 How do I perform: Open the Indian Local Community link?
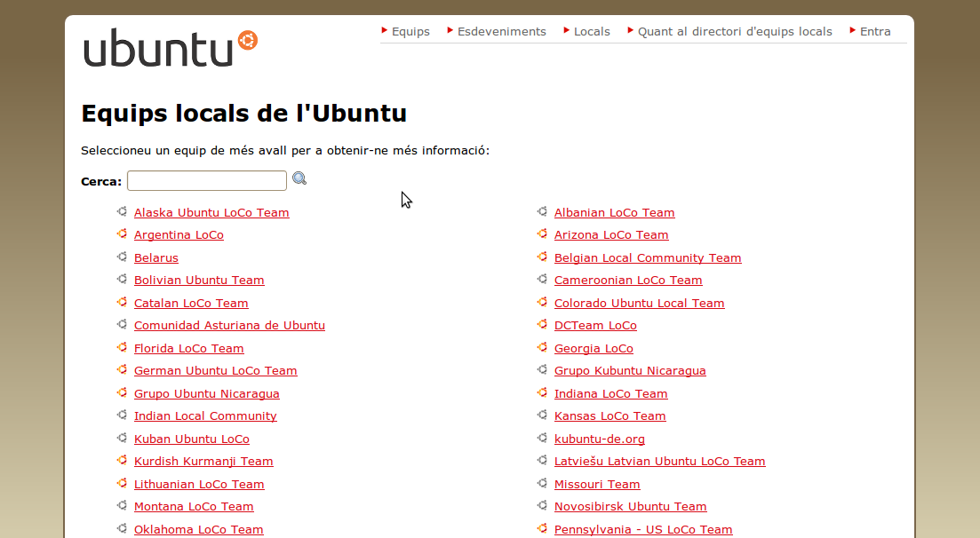(205, 416)
